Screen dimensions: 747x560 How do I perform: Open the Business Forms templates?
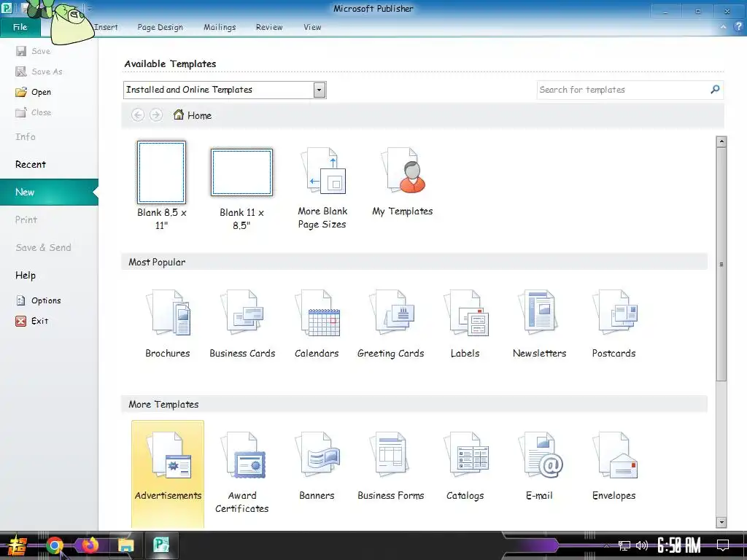(x=391, y=466)
